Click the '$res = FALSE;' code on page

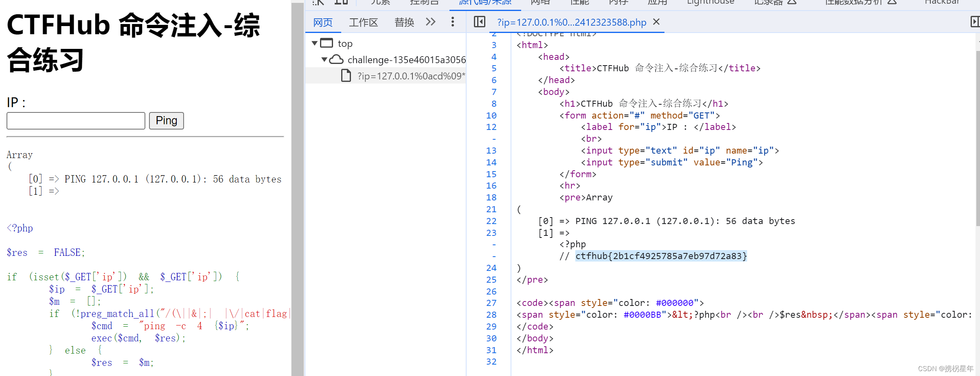(x=46, y=253)
